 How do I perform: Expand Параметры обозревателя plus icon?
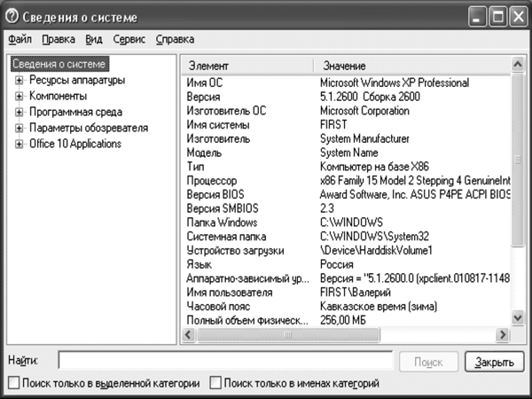point(19,129)
